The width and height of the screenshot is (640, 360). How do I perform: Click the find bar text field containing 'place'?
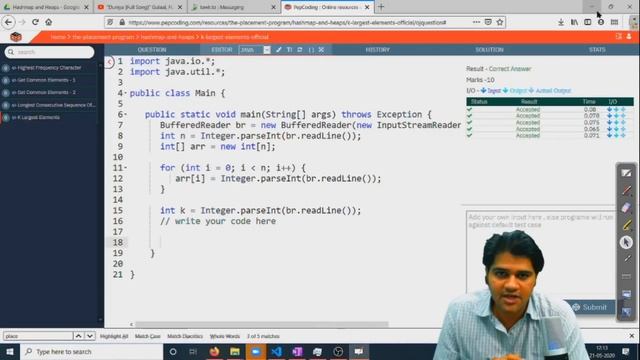tap(38, 336)
